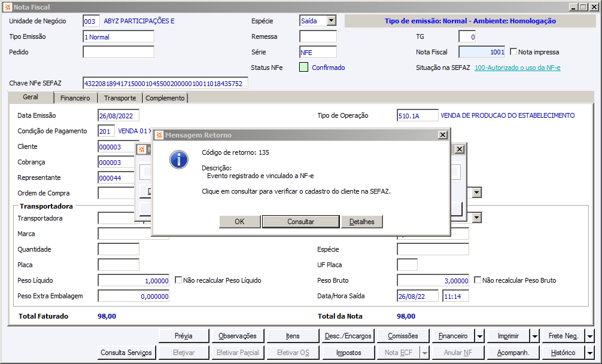Open Acompanh. button

coord(513,353)
